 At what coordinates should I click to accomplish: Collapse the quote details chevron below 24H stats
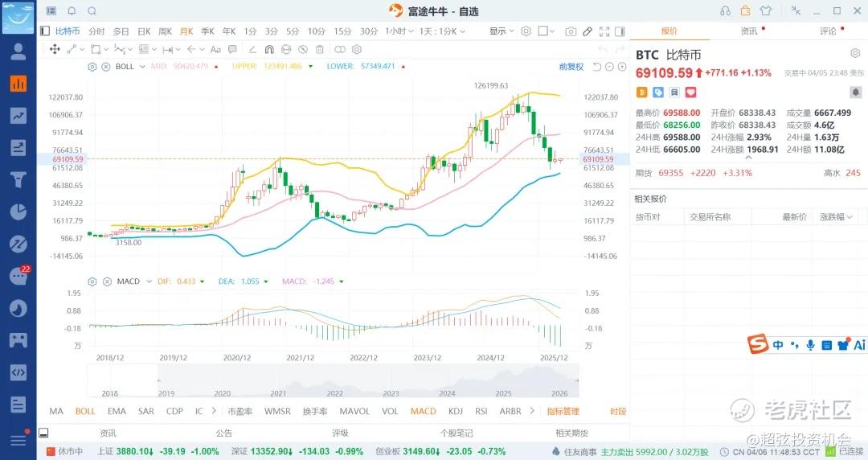point(749,158)
